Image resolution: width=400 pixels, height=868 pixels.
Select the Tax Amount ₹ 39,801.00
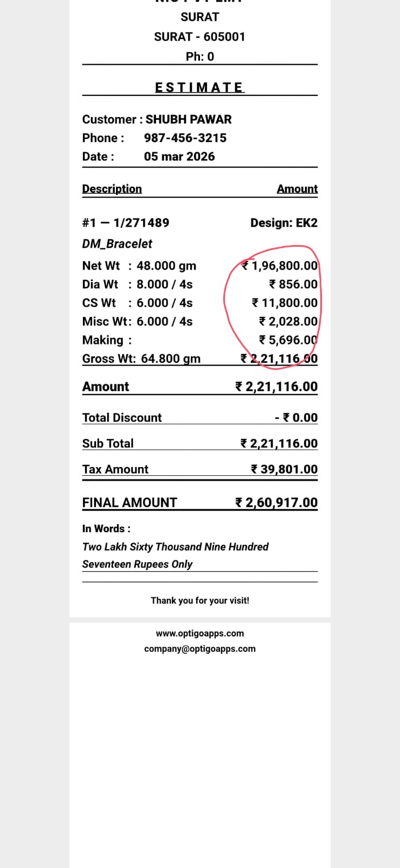(x=284, y=469)
